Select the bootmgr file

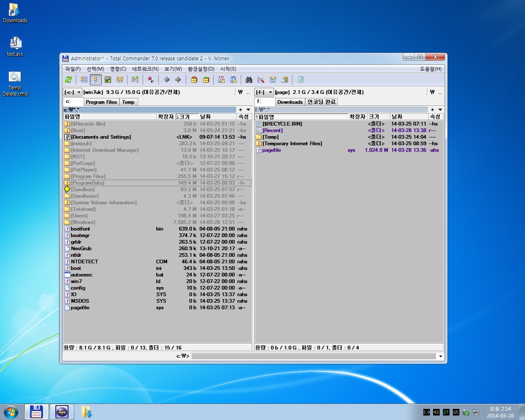(x=157, y=235)
